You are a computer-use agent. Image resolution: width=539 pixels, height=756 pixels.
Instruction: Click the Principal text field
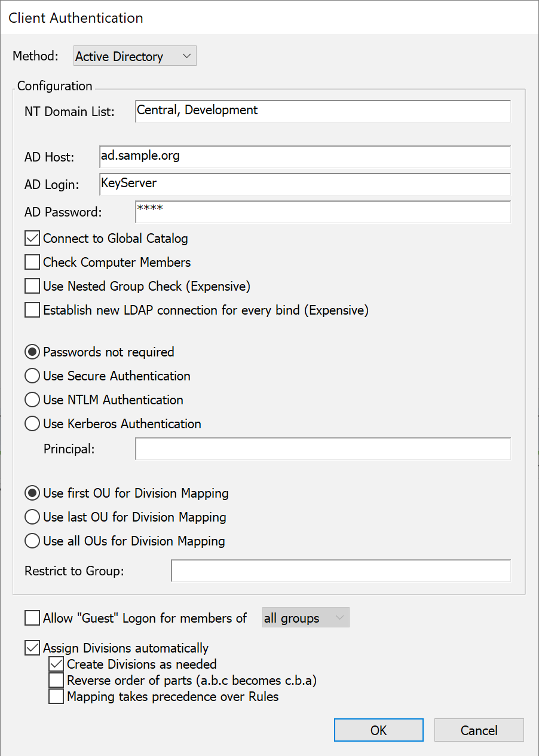(323, 449)
